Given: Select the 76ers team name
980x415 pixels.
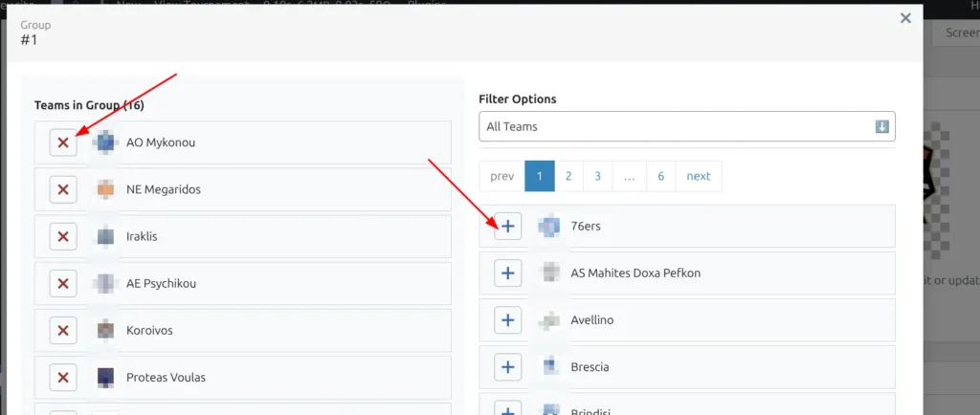Looking at the screenshot, I should [x=586, y=227].
